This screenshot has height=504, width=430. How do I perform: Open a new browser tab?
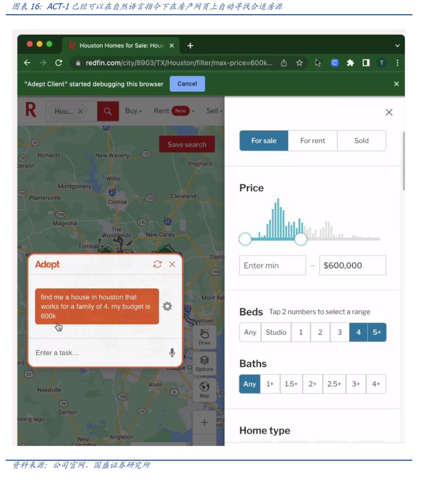[190, 45]
